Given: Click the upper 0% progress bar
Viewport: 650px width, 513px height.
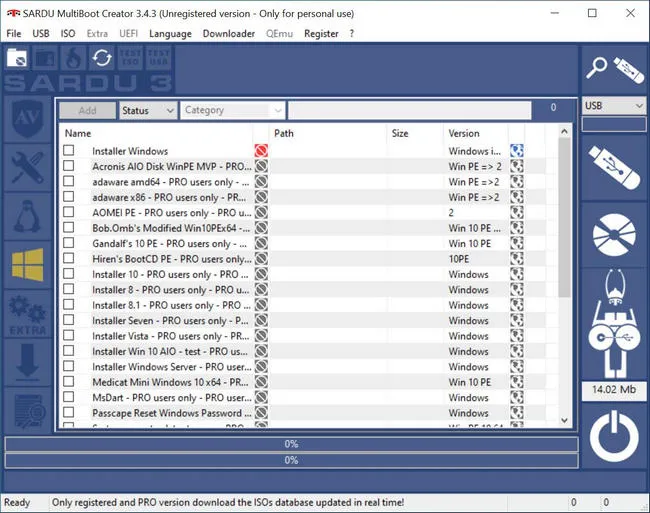Looking at the screenshot, I should (291, 444).
